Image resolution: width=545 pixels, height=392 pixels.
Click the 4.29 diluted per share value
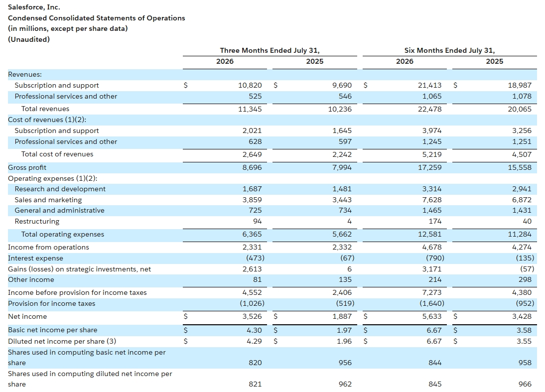(x=254, y=341)
